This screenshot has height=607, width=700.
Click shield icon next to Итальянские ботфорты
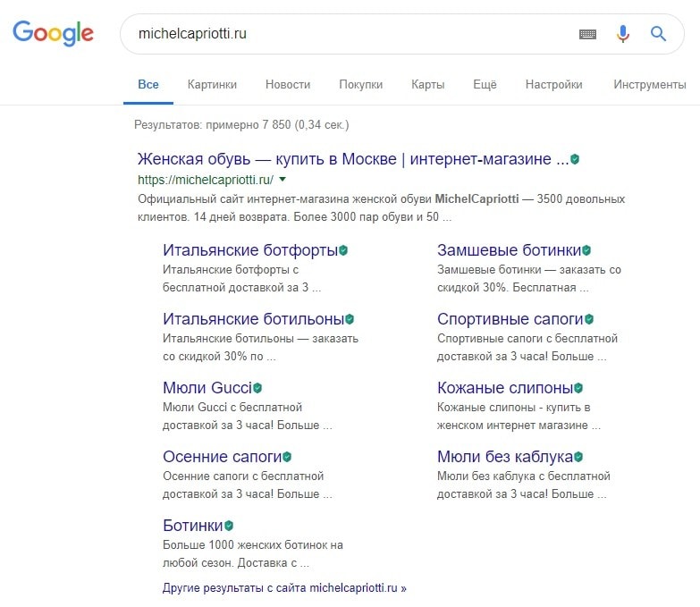(x=343, y=250)
